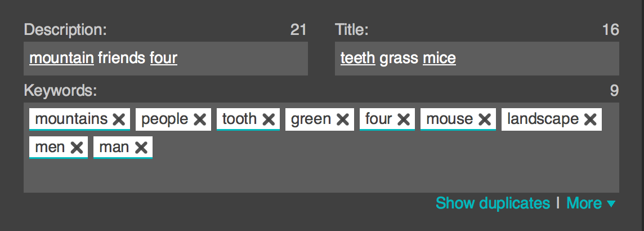
Task: Delete the 'four' keyword tag
Action: pyautogui.click(x=403, y=119)
